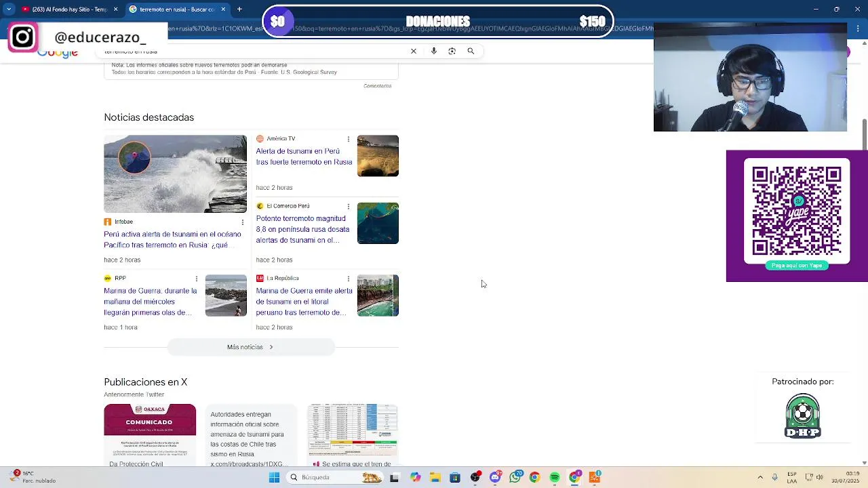The width and height of the screenshot is (868, 488).
Task: Open File Explorer from the taskbar
Action: tap(435, 477)
